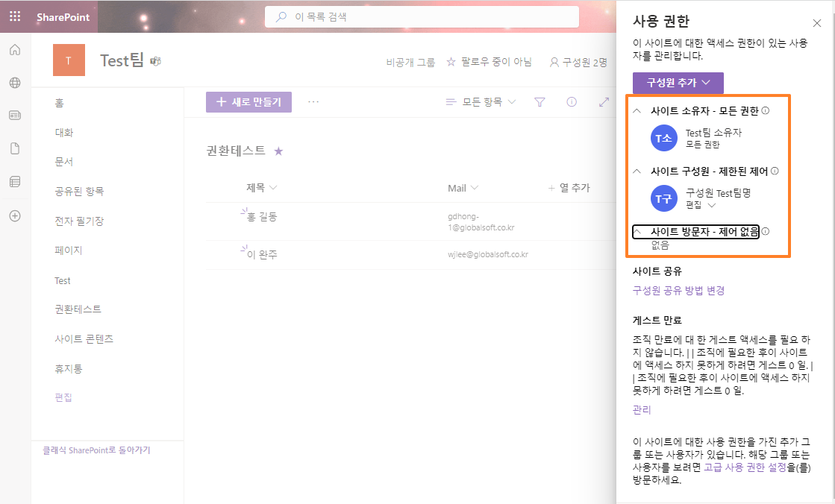Open the My sites globe icon
This screenshot has width=835, height=504.
click(15, 83)
